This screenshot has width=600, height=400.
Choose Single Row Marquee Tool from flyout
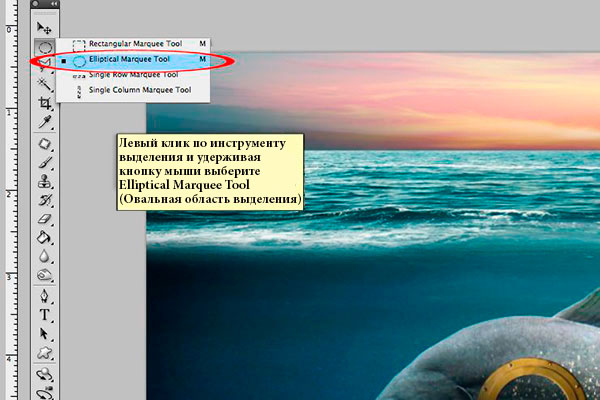(x=133, y=75)
